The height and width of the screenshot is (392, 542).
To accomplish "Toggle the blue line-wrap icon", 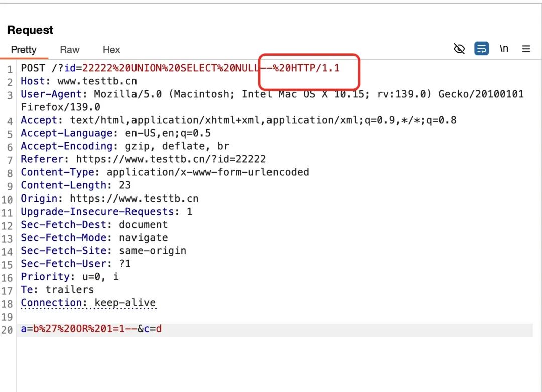I will point(482,49).
